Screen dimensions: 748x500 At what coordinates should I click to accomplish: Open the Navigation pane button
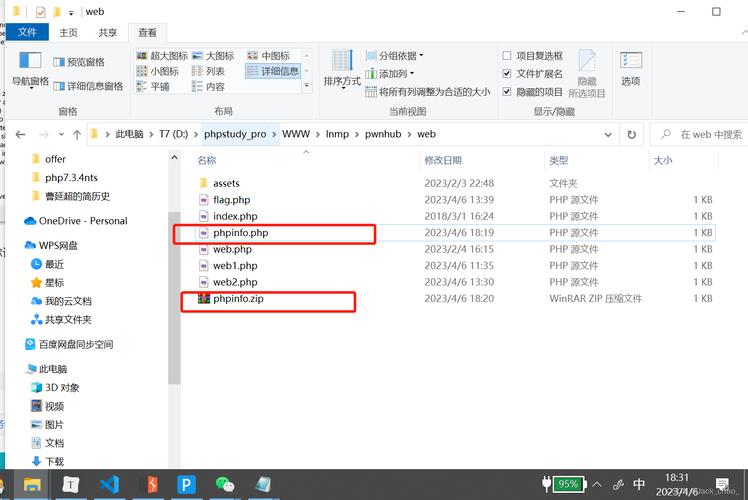click(30, 70)
